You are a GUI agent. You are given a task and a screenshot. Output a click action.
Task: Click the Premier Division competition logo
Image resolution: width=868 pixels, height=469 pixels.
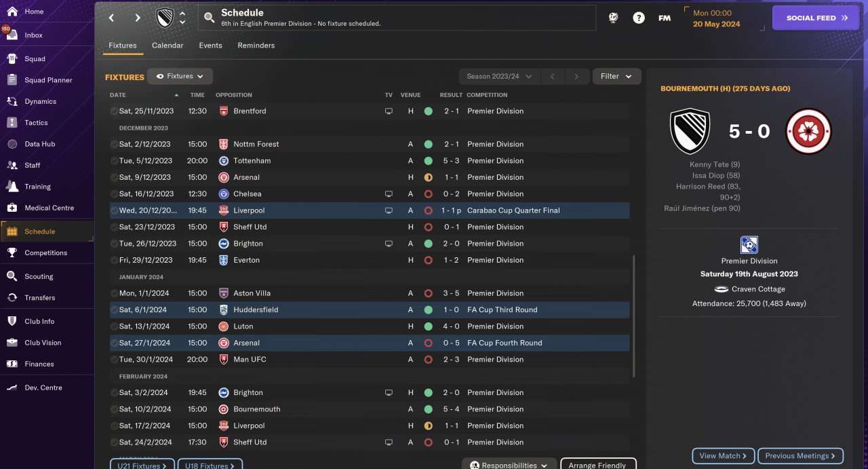tap(749, 244)
